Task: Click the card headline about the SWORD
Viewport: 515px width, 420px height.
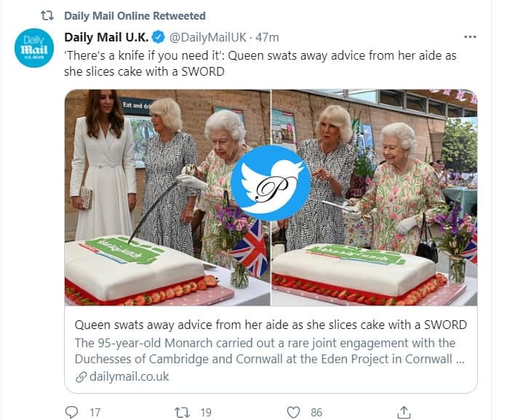Action: [271, 324]
